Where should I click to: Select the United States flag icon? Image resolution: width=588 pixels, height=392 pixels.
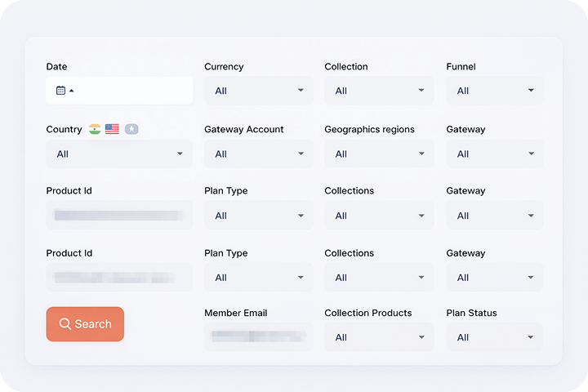(112, 129)
